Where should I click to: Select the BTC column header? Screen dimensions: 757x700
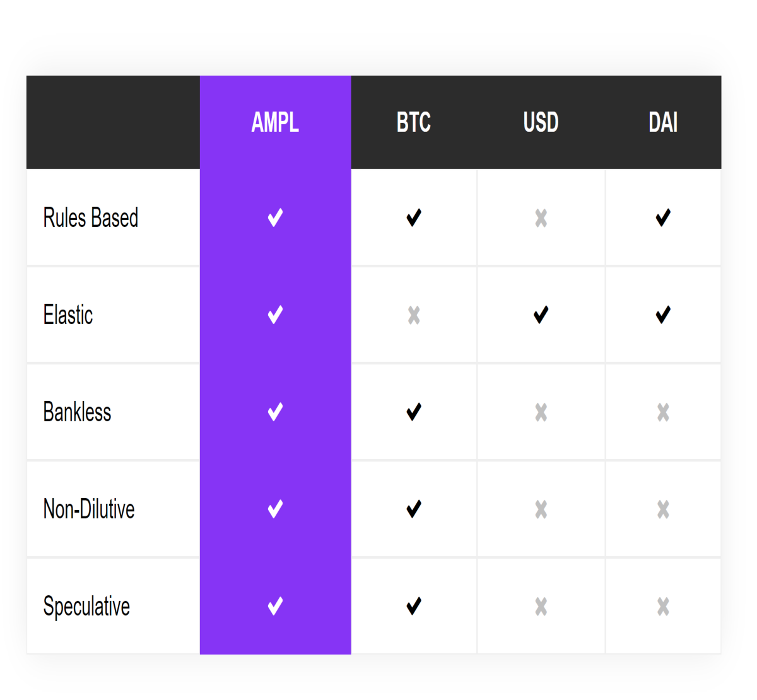pos(414,122)
